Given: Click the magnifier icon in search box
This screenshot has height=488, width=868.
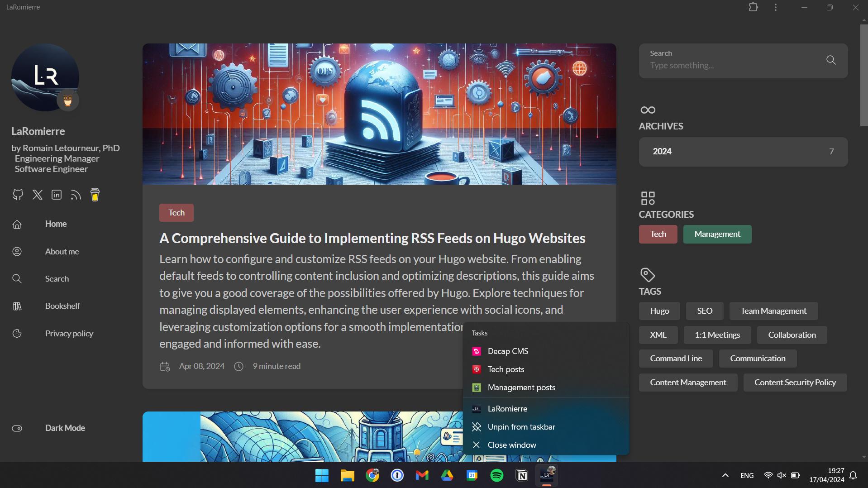Looking at the screenshot, I should 831,60.
